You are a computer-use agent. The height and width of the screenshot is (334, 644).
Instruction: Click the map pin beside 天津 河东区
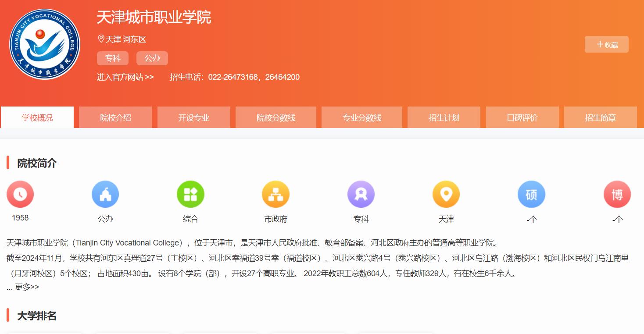tap(101, 39)
